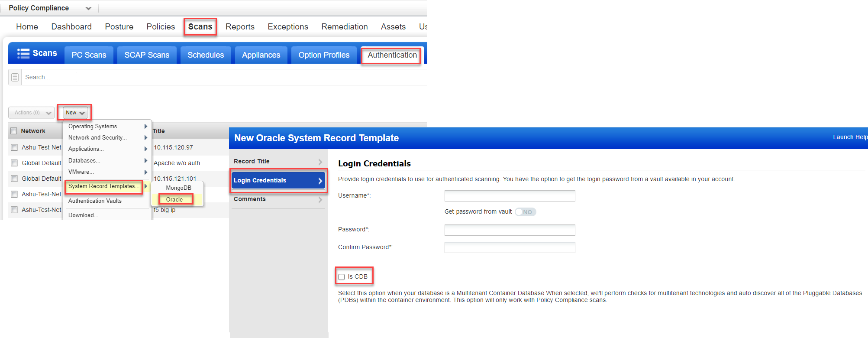Switch to the Authentication sub-tab
Screen dimensions: 868x338
[392, 55]
